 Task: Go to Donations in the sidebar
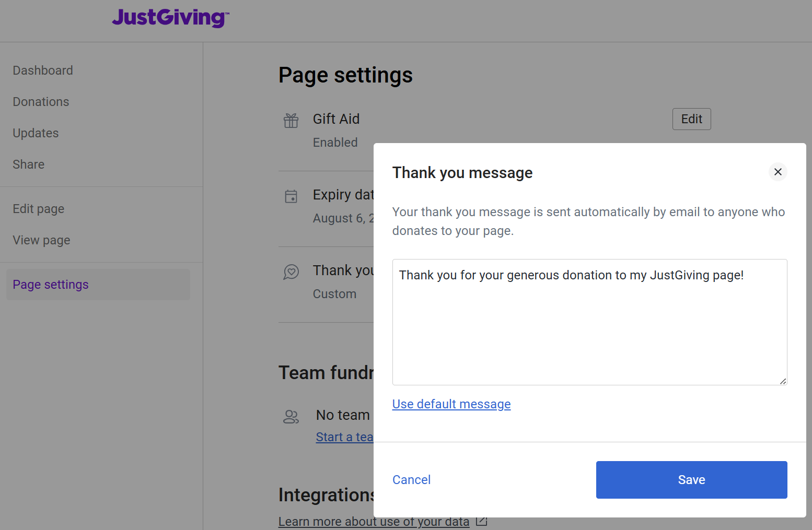(41, 102)
